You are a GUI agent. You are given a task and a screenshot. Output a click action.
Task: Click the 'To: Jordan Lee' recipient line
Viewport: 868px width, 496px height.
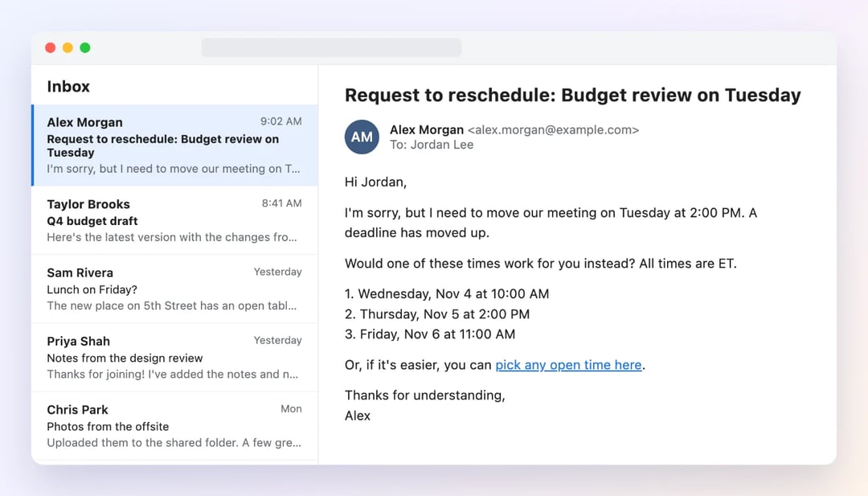click(432, 145)
